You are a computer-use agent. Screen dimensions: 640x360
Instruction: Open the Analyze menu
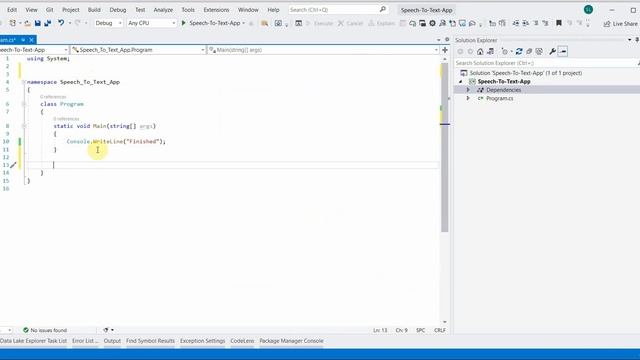pos(163,10)
